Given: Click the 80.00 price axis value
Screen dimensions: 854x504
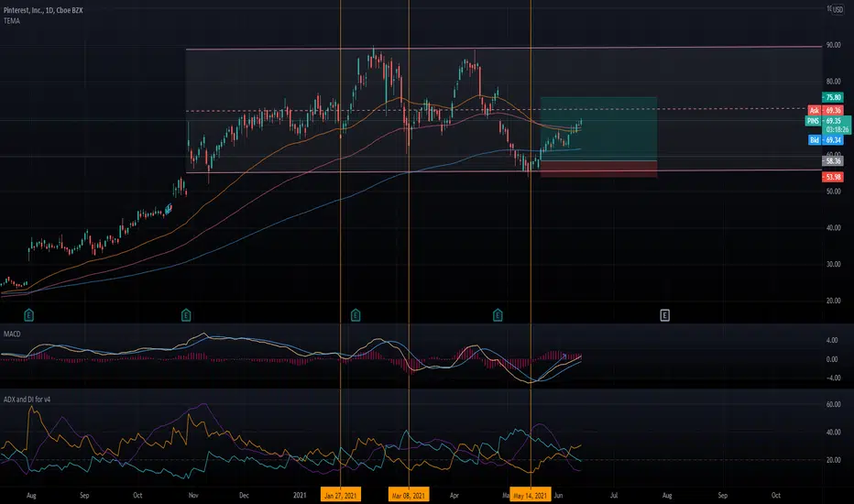Looking at the screenshot, I should coord(833,82).
